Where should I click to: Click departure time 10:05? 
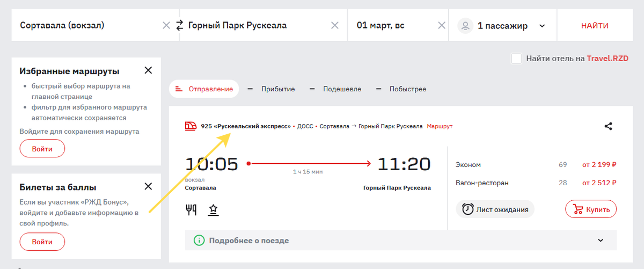[x=211, y=164]
